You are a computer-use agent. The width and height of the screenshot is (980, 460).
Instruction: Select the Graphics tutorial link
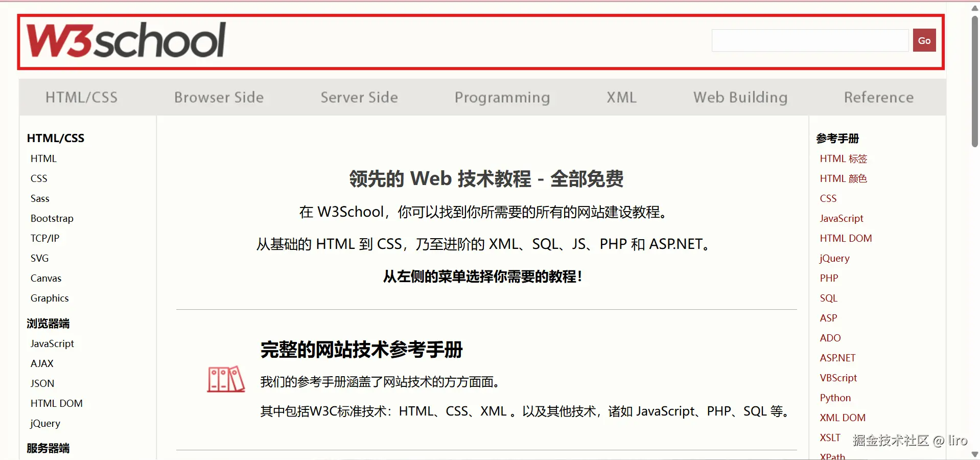coord(50,298)
